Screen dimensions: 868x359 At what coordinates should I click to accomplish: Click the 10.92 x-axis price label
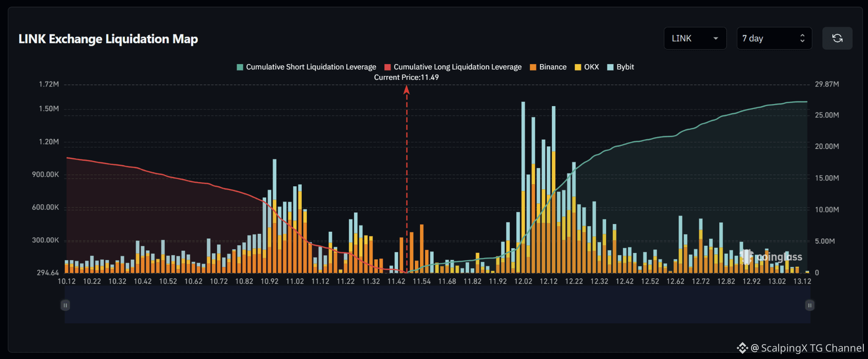[270, 281]
